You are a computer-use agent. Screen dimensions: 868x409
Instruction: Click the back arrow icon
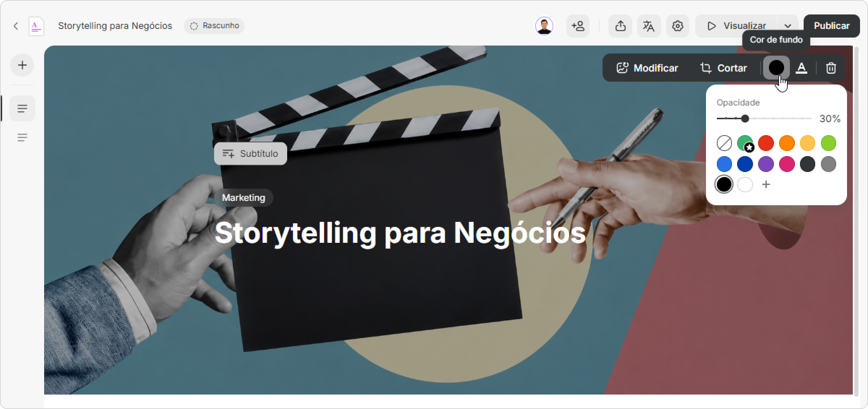point(16,26)
